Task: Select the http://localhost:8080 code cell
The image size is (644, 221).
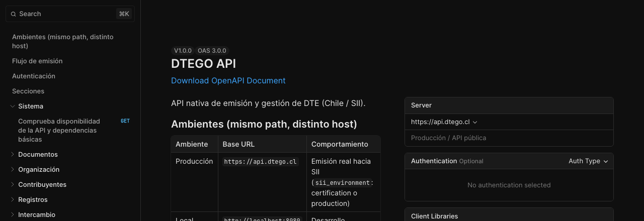Action: coord(262,219)
